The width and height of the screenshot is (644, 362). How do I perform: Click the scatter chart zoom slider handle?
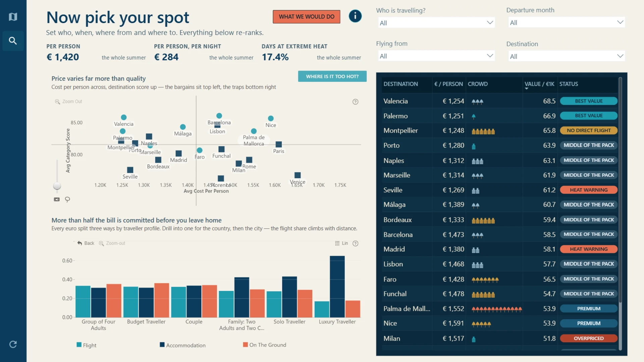[57, 186]
